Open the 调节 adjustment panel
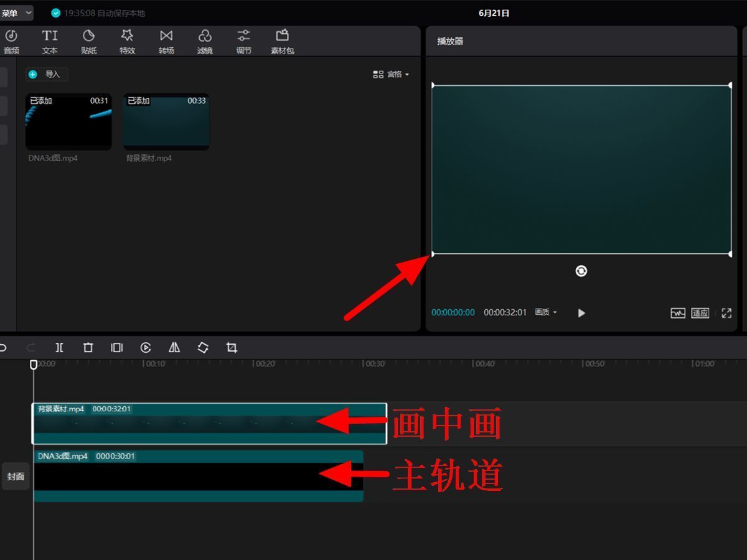This screenshot has width=747, height=560. [243, 41]
